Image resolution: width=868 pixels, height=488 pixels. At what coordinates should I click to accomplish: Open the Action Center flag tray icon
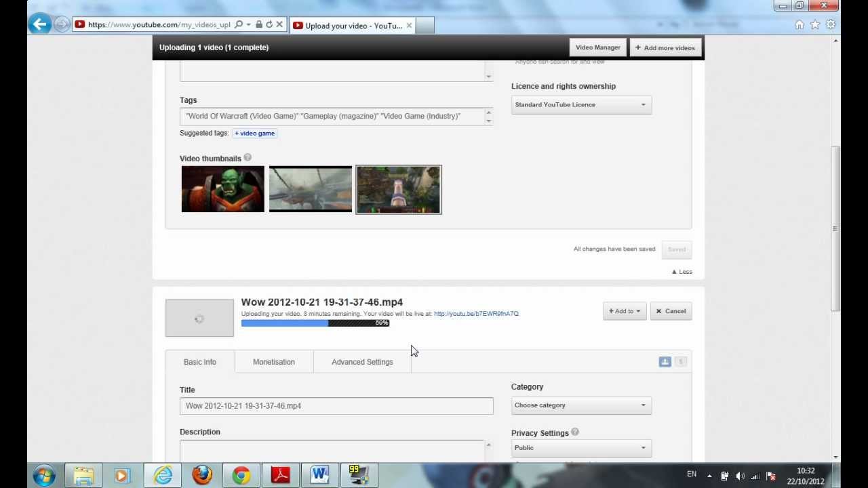point(770,476)
